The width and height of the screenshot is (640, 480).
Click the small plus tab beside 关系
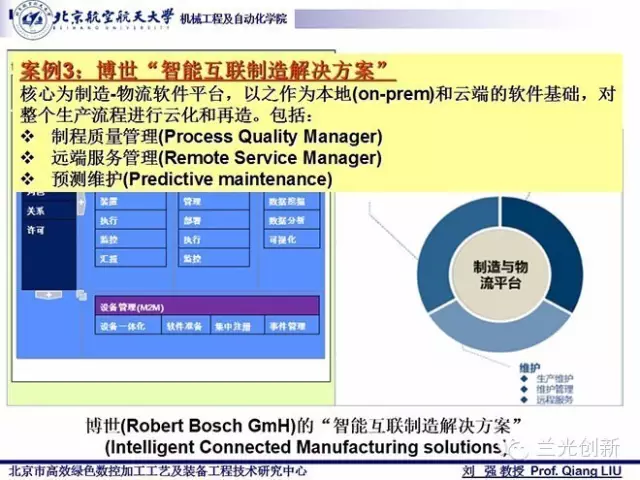81,203
